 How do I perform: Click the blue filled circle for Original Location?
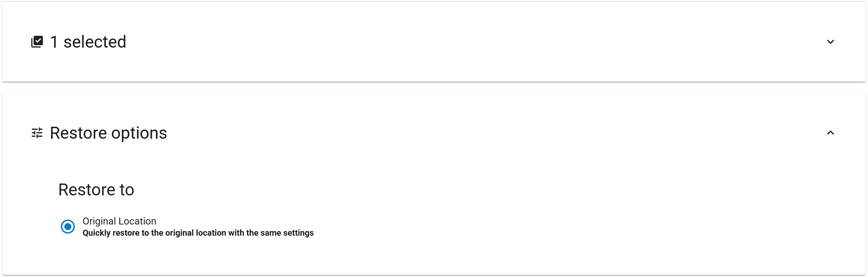68,227
